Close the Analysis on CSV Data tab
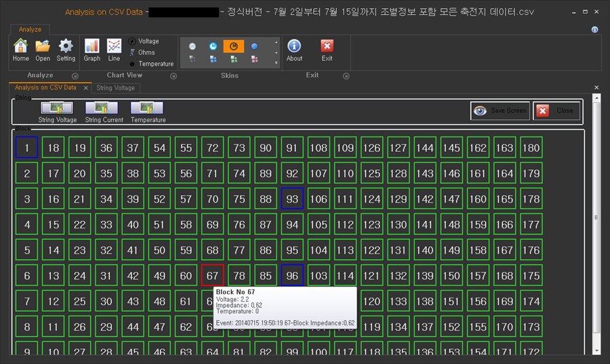The width and height of the screenshot is (610, 364). point(86,88)
